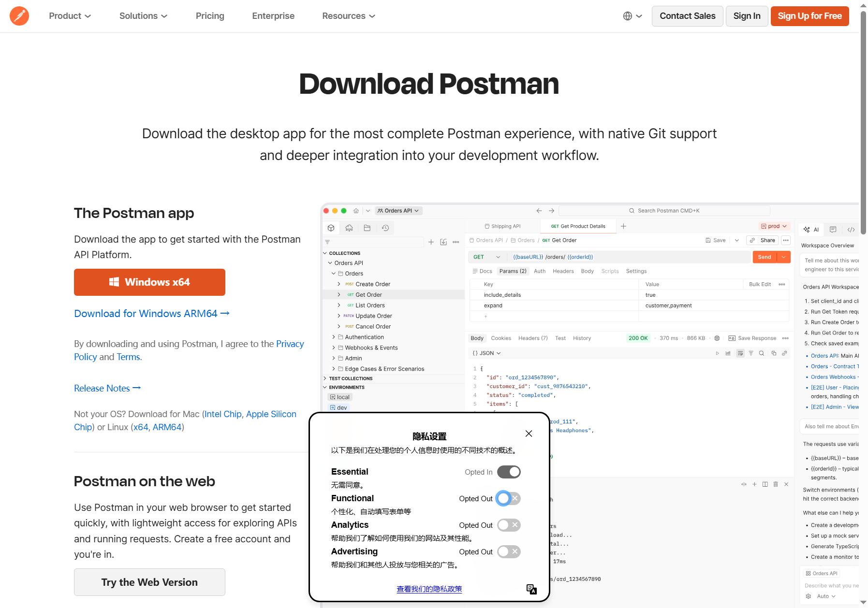The width and height of the screenshot is (868, 608).
Task: Click the new tab plus icon after Get Product Details
Action: (623, 226)
